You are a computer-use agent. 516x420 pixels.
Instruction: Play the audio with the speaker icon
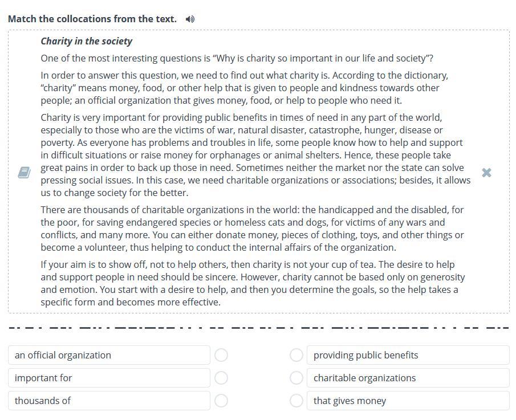coord(190,19)
